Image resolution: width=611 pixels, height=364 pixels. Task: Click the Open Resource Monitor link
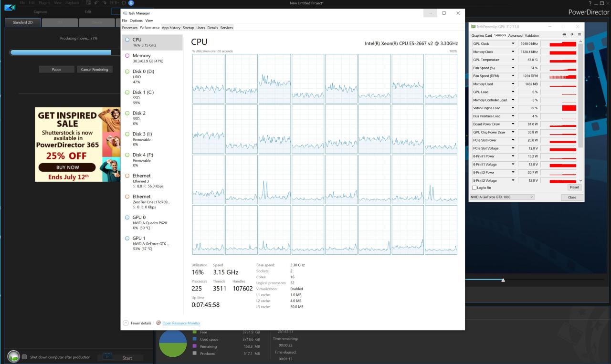click(182, 323)
